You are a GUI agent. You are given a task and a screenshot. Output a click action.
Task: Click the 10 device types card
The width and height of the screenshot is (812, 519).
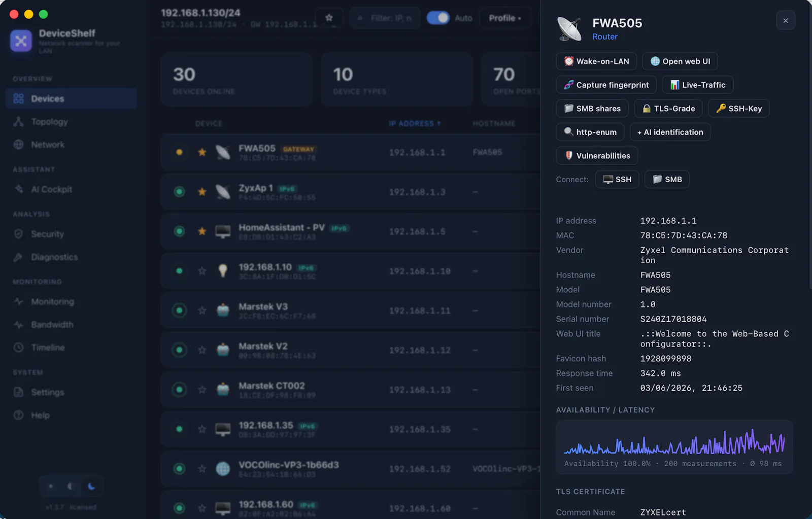point(396,80)
